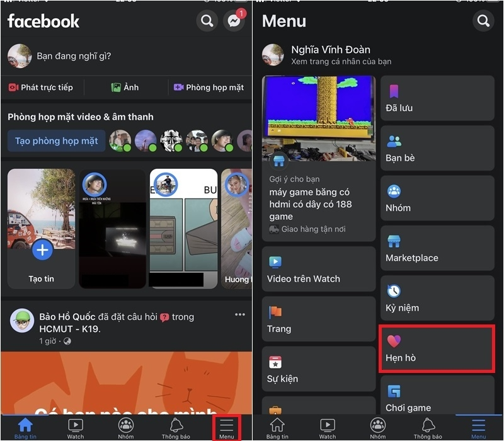Open the Kỷ niệm memories shortcut
This screenshot has height=441, width=504.
[437, 298]
